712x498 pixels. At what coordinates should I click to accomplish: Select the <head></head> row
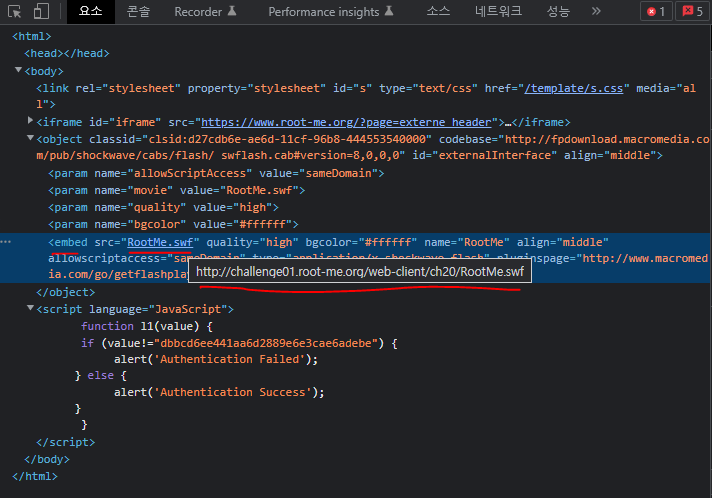tap(67, 54)
